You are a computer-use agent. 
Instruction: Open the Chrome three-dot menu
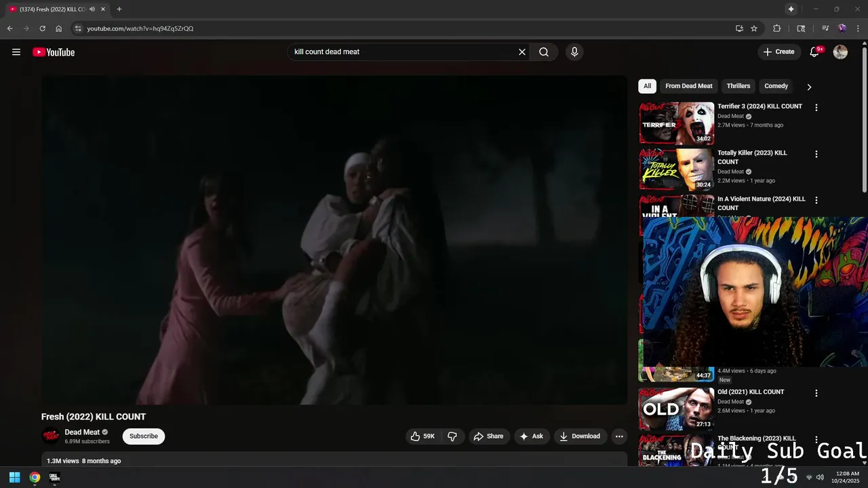click(858, 28)
